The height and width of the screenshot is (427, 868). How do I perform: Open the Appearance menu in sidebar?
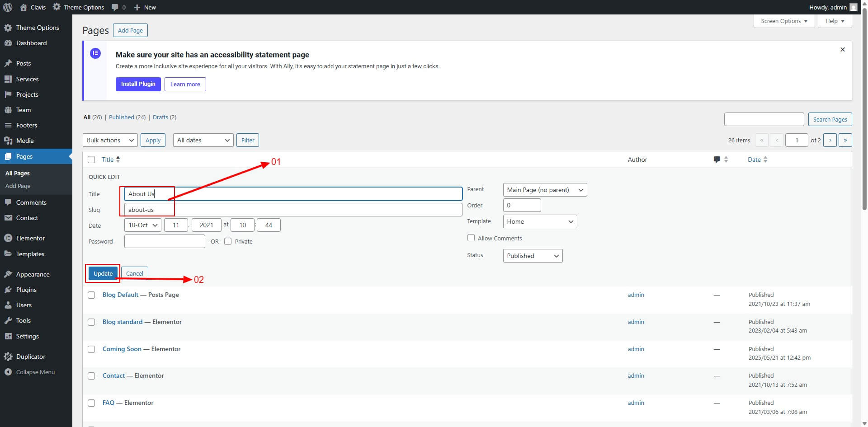(x=33, y=274)
